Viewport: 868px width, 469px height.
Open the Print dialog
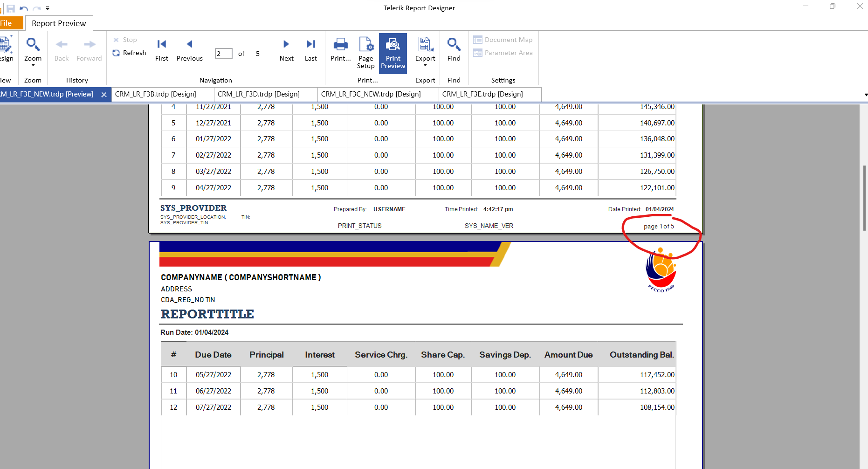340,50
